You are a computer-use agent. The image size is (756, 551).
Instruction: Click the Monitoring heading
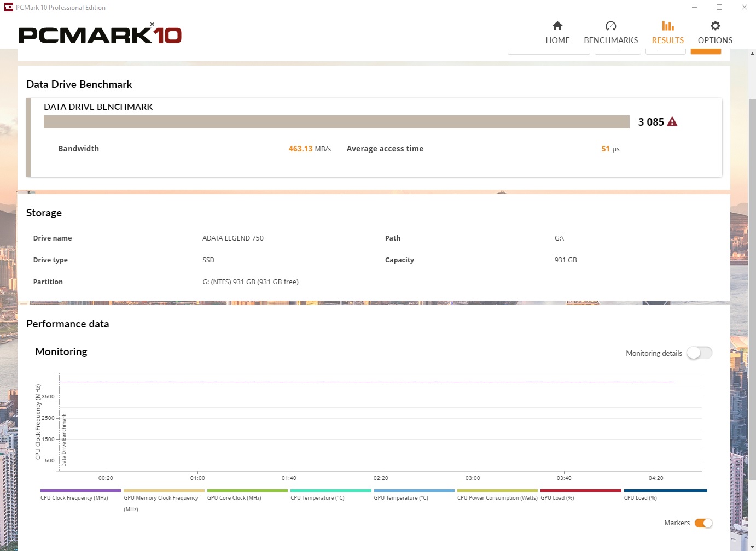click(x=61, y=351)
